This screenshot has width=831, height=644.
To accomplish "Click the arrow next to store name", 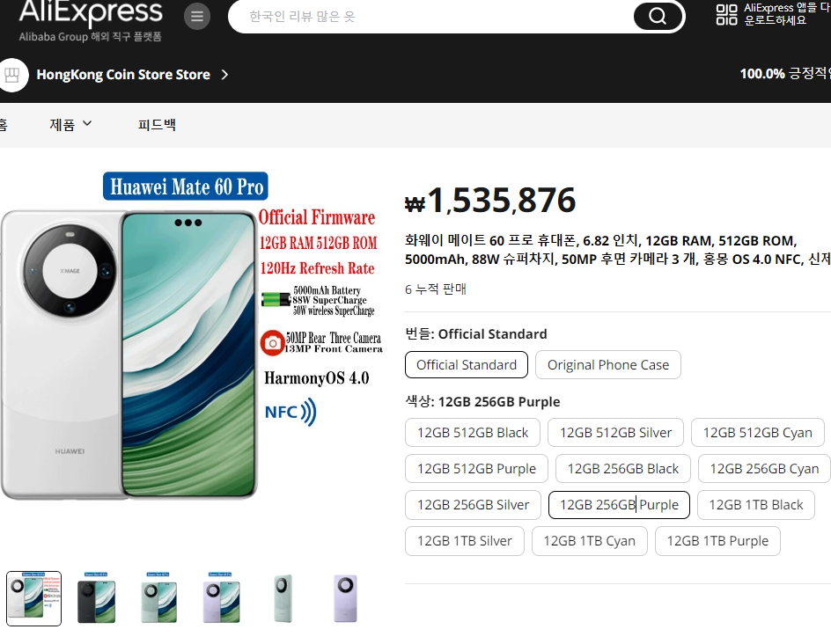I will (224, 75).
